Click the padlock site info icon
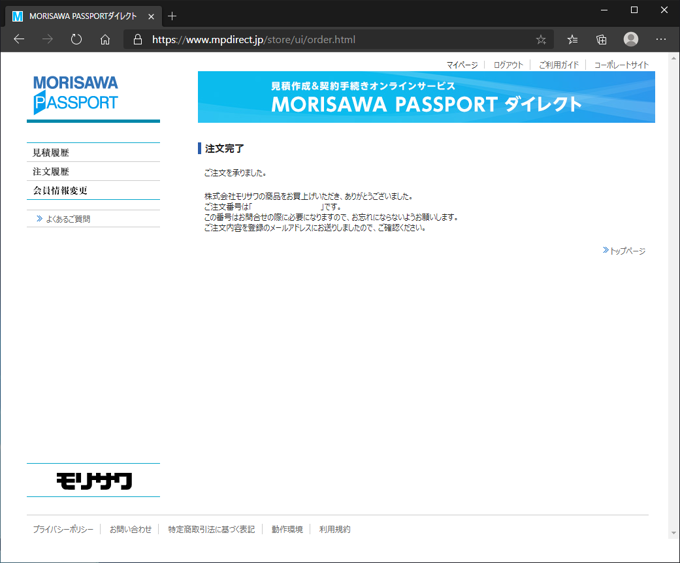The image size is (680, 563). (x=137, y=39)
